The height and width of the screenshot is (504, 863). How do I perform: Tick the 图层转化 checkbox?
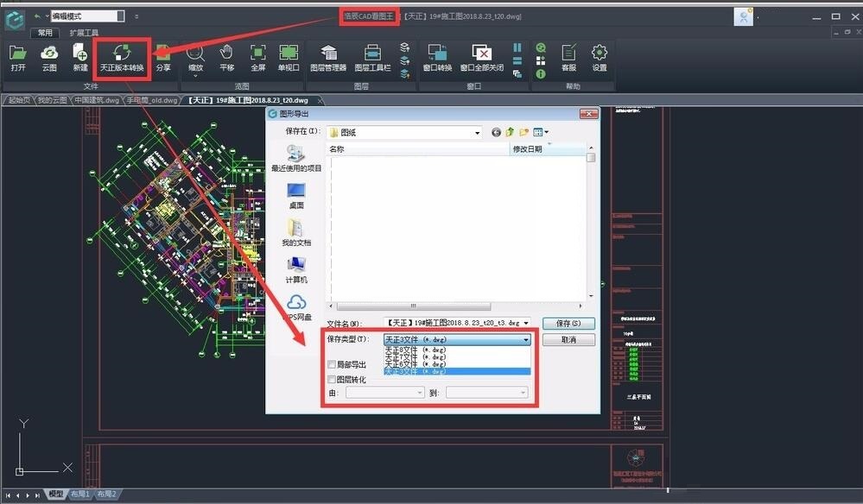coord(333,380)
